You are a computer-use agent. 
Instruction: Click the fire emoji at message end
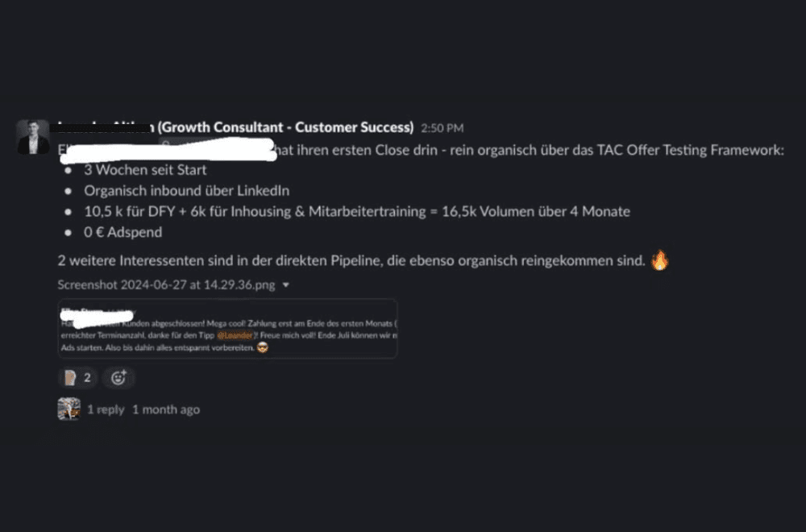point(659,260)
